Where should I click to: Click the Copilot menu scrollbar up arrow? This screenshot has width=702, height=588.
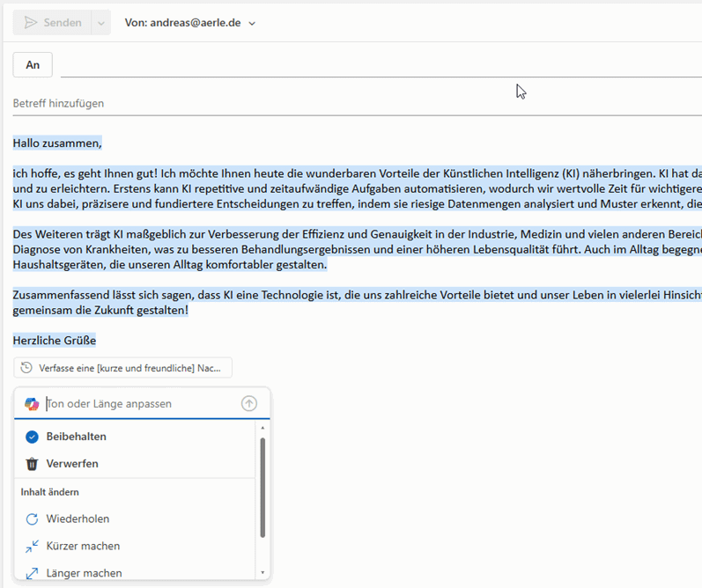point(262,428)
